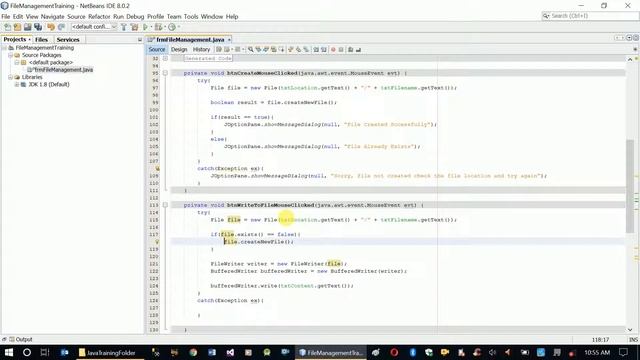640x360 pixels.
Task: Open the Profile menu
Action: pyautogui.click(x=155, y=16)
